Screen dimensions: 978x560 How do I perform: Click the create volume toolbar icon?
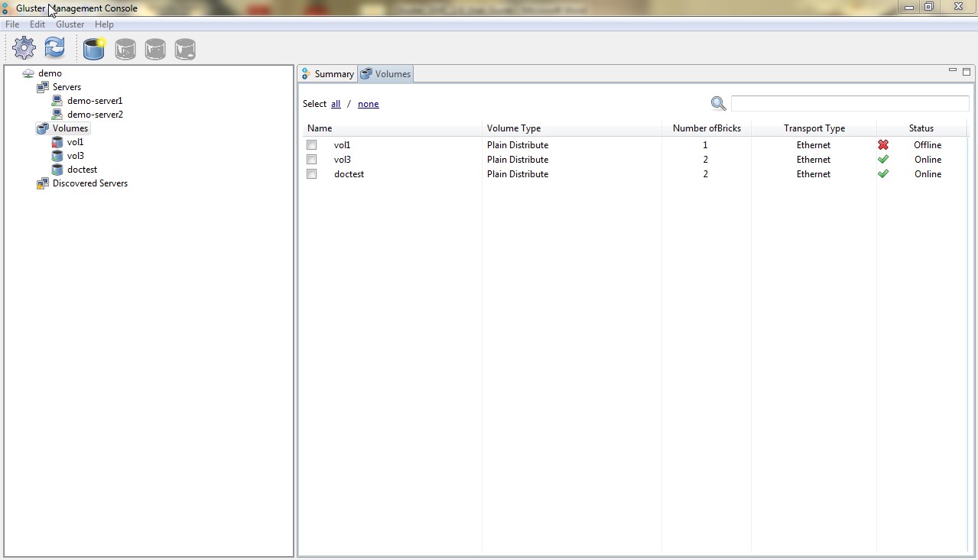[94, 49]
